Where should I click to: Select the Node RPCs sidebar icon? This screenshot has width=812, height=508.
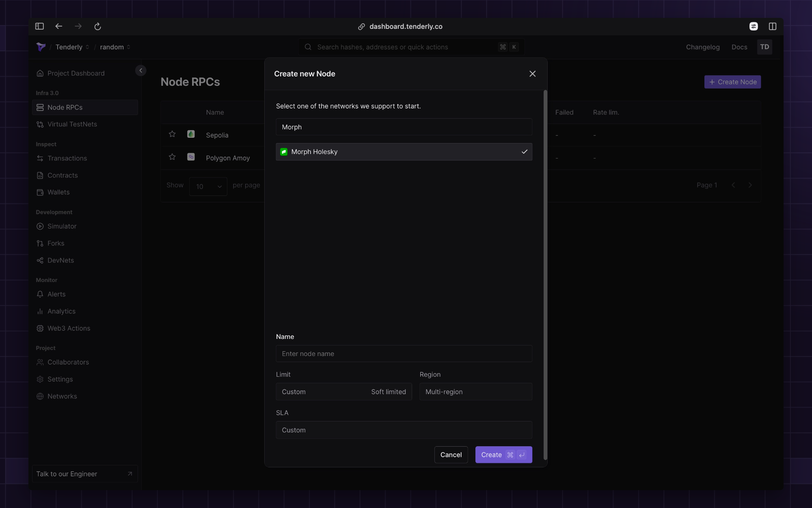40,107
